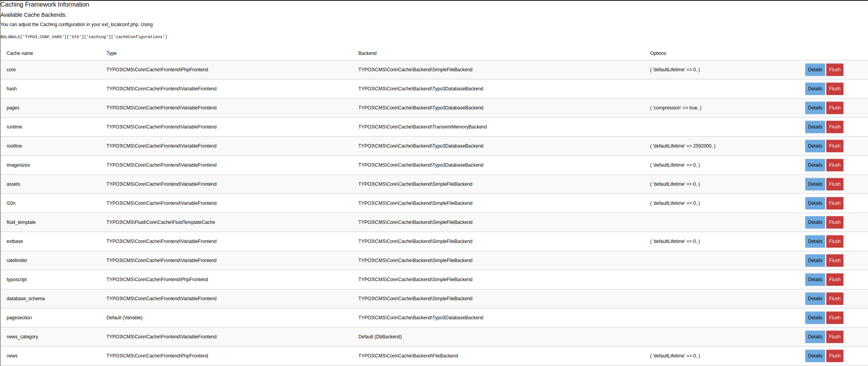The image size is (868, 366).
Task: Flush the extbase cache
Action: pyautogui.click(x=835, y=241)
